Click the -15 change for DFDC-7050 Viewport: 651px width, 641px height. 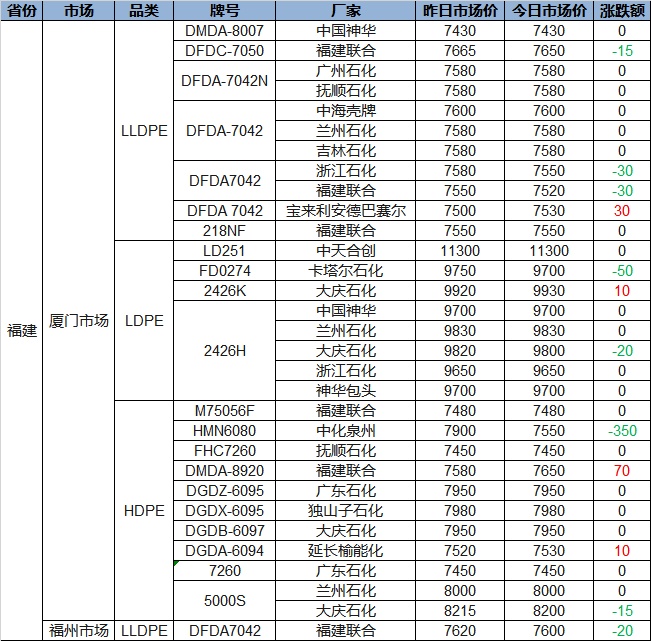pos(622,51)
